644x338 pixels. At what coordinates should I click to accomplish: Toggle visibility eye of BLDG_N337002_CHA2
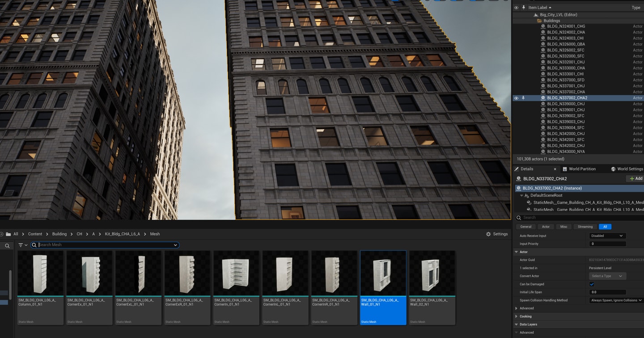(516, 98)
